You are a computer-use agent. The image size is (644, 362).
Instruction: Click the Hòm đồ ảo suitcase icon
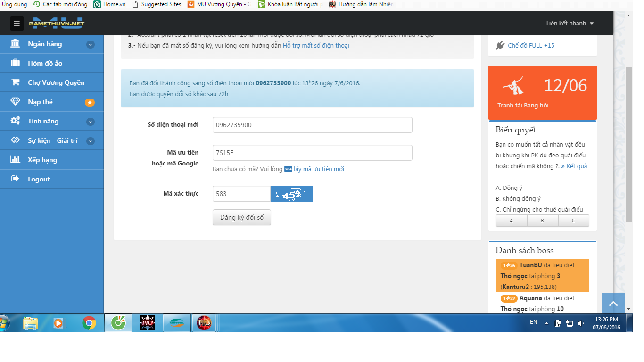pos(15,63)
